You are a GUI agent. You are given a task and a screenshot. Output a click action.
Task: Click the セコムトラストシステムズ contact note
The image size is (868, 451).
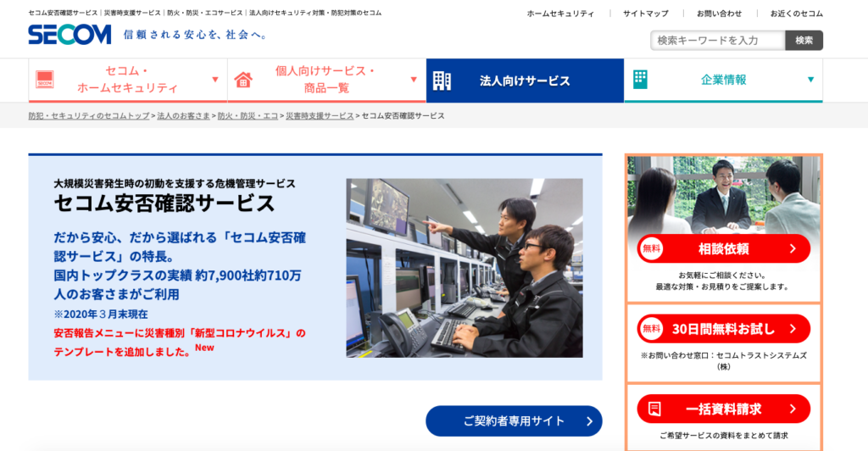coord(724,361)
